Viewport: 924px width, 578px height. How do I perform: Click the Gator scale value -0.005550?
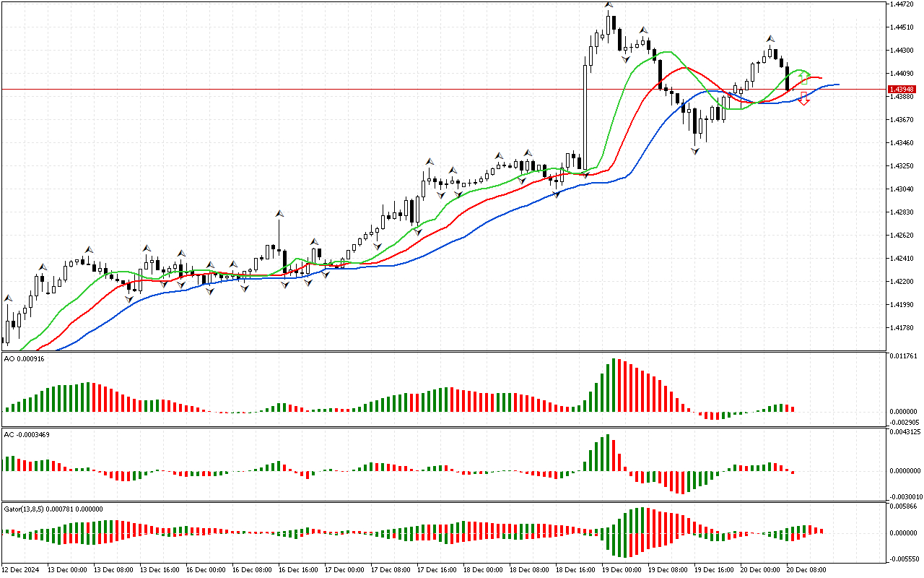point(904,559)
